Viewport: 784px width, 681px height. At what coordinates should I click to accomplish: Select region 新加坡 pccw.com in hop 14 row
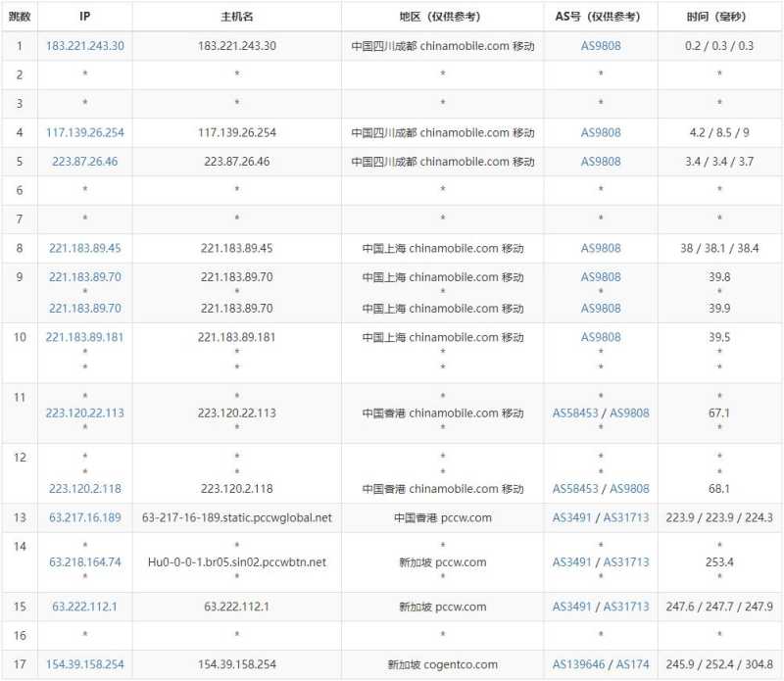[443, 562]
